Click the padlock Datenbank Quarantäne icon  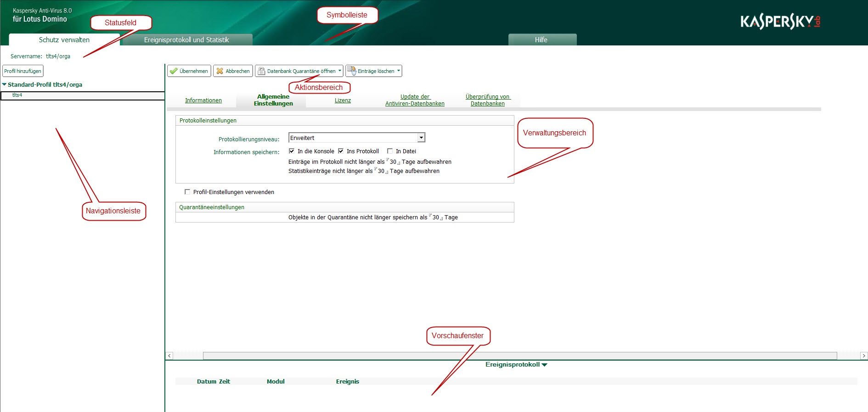261,71
